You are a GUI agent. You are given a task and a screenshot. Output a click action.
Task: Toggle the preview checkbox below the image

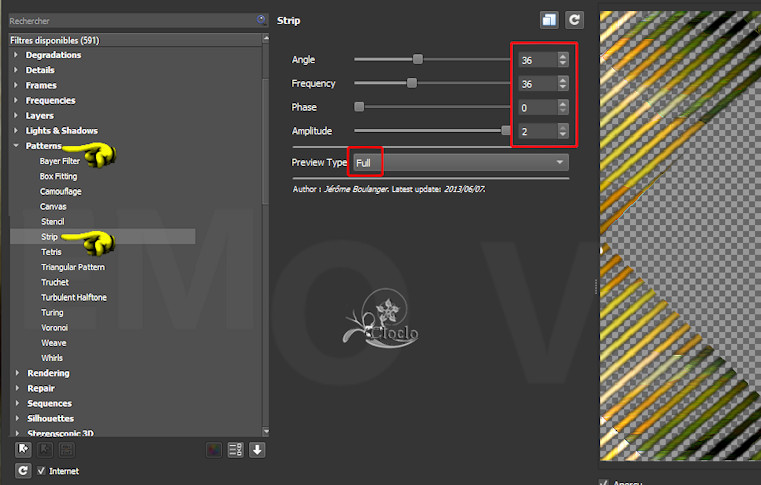(x=604, y=482)
